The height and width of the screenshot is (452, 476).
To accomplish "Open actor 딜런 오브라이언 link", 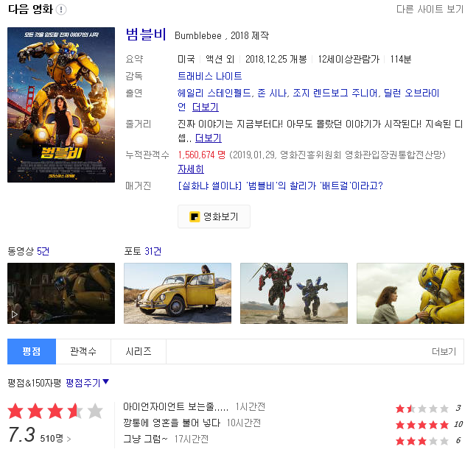I will [x=412, y=93].
